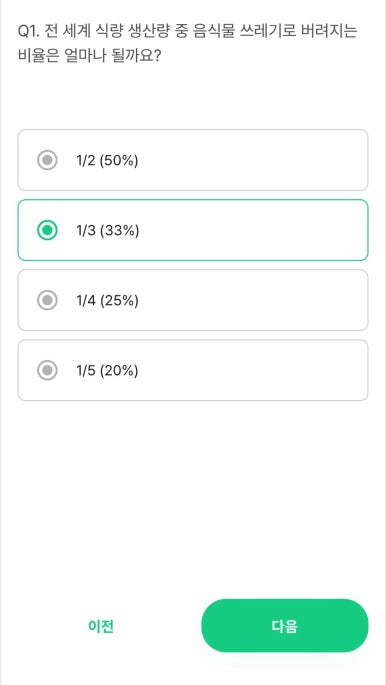Click the "1/4 (25%)" answer text

pyautogui.click(x=107, y=301)
